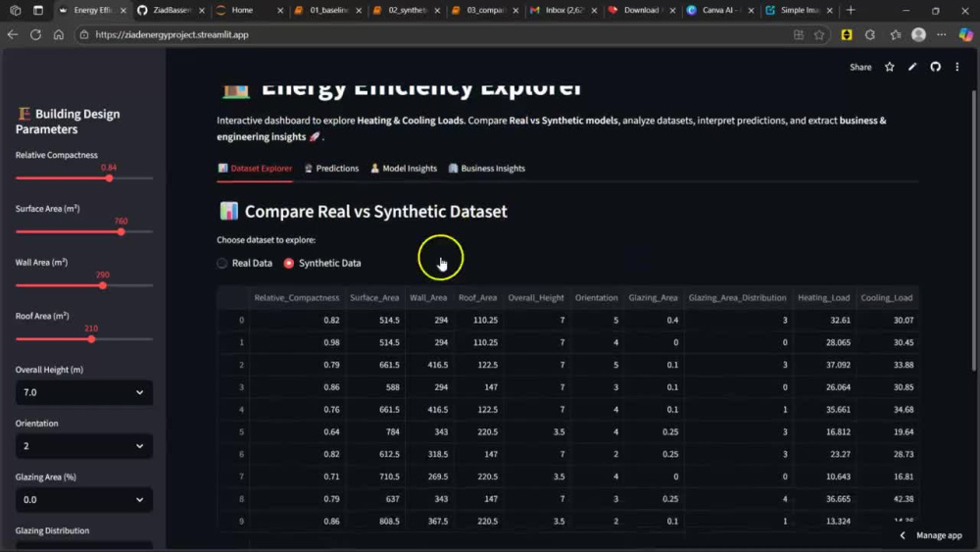The height and width of the screenshot is (552, 980).
Task: Switch to Business Insights tab
Action: pos(487,169)
